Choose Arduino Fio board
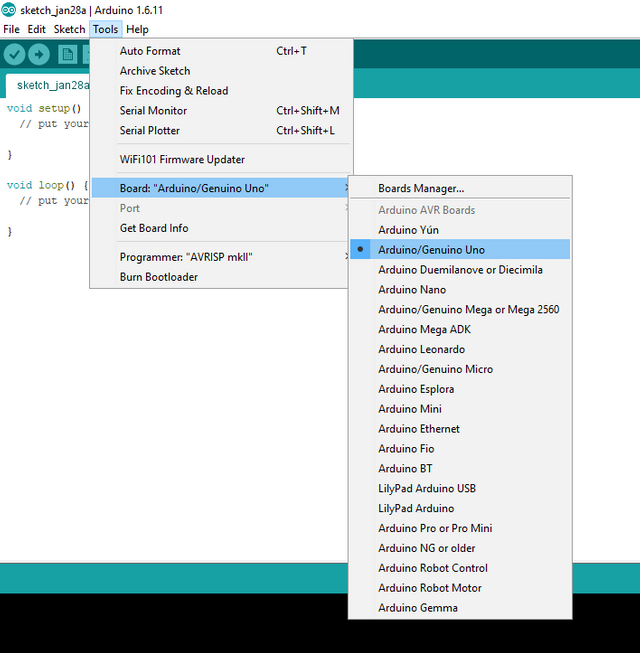The width and height of the screenshot is (640, 653). 460,449
